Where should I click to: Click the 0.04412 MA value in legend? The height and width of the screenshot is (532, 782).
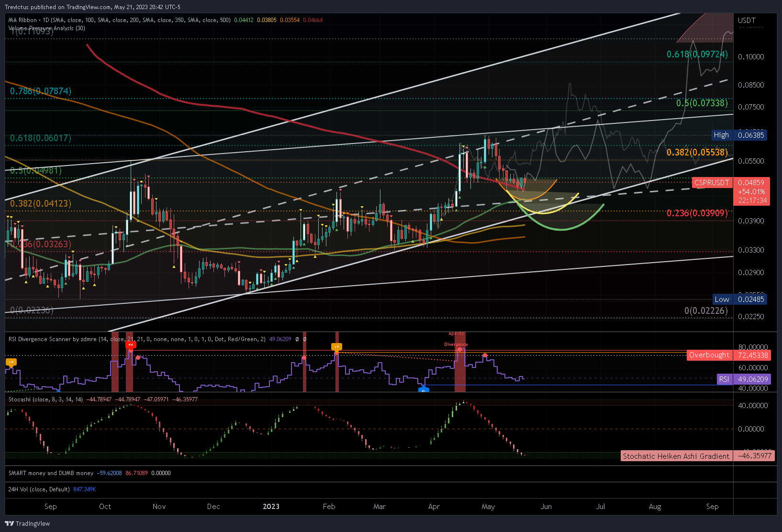pos(244,20)
